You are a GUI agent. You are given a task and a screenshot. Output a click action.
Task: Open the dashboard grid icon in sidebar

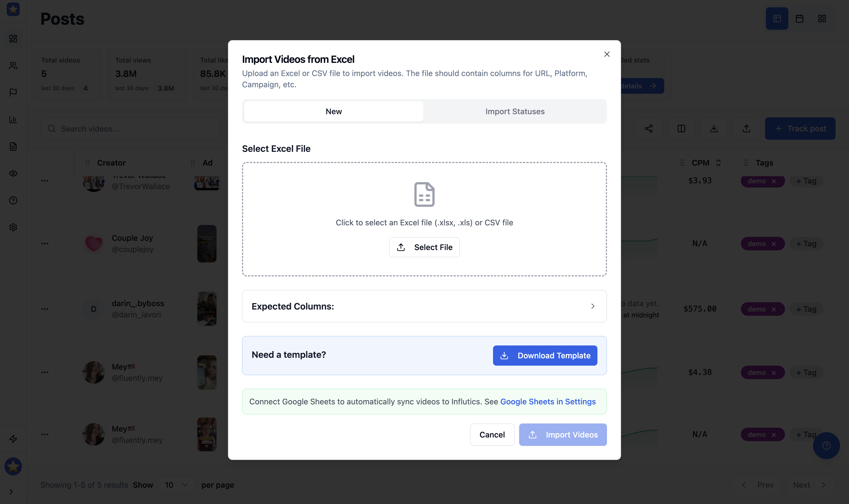pos(13,39)
